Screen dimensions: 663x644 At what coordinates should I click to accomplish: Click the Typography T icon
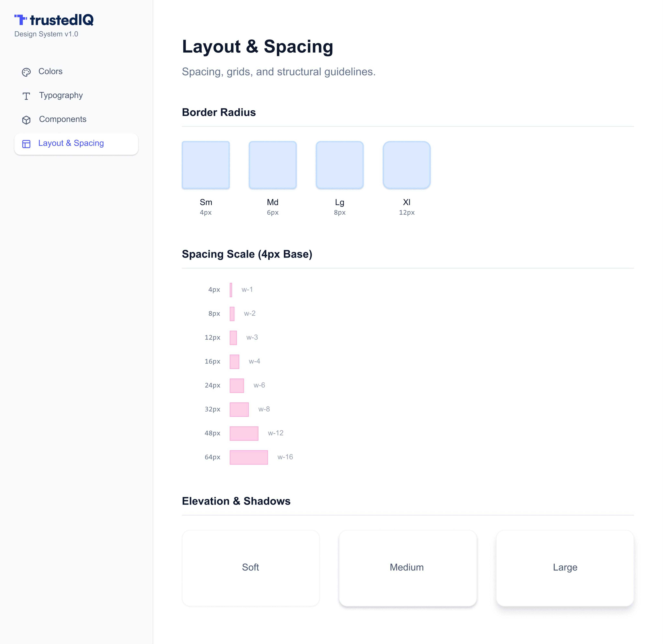pos(26,96)
